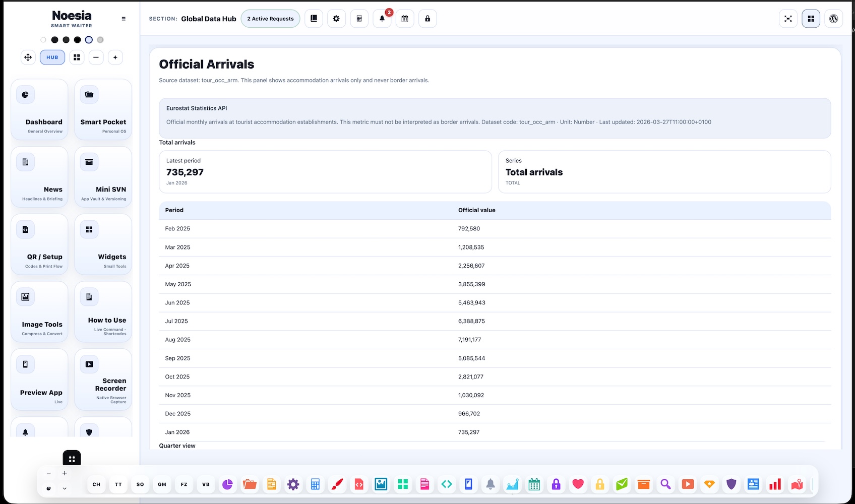The width and height of the screenshot is (855, 504).
Task: Toggle the move arrows button in sidebar
Action: 28,57
